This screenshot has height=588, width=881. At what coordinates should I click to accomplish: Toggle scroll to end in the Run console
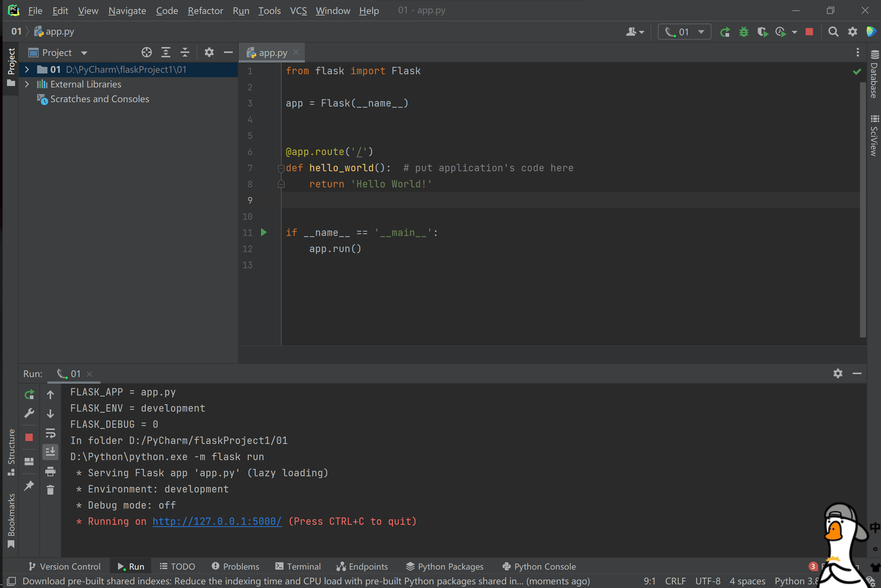coord(50,452)
